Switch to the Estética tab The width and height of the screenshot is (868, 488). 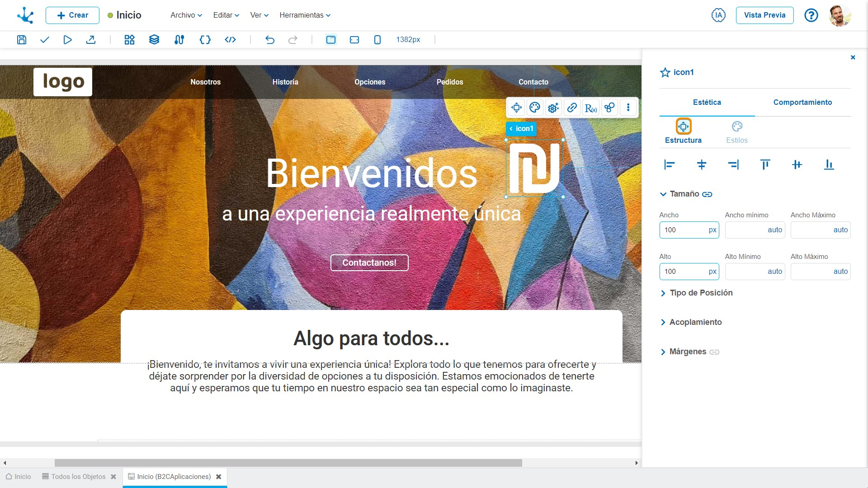[x=707, y=103]
